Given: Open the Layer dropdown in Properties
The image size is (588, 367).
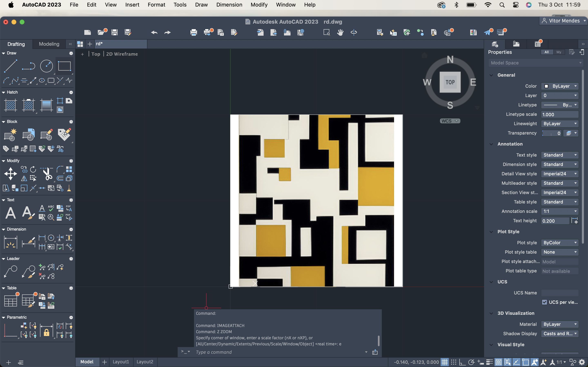Looking at the screenshot, I should pyautogui.click(x=560, y=96).
